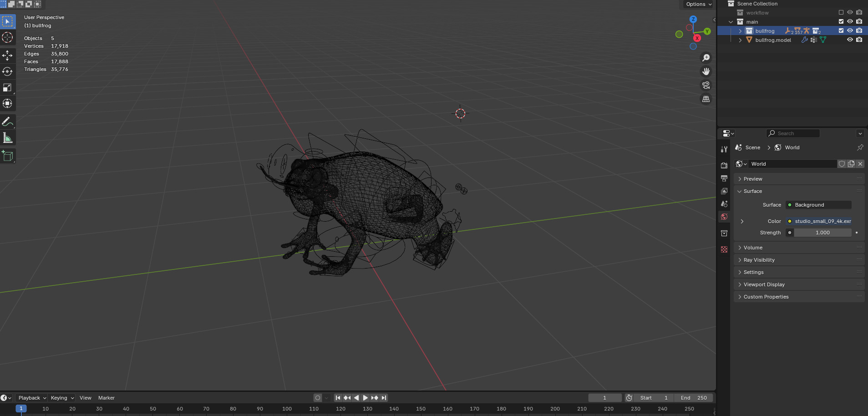This screenshot has width=868, height=416.
Task: Disable bullfrog collection in renders
Action: 859,31
